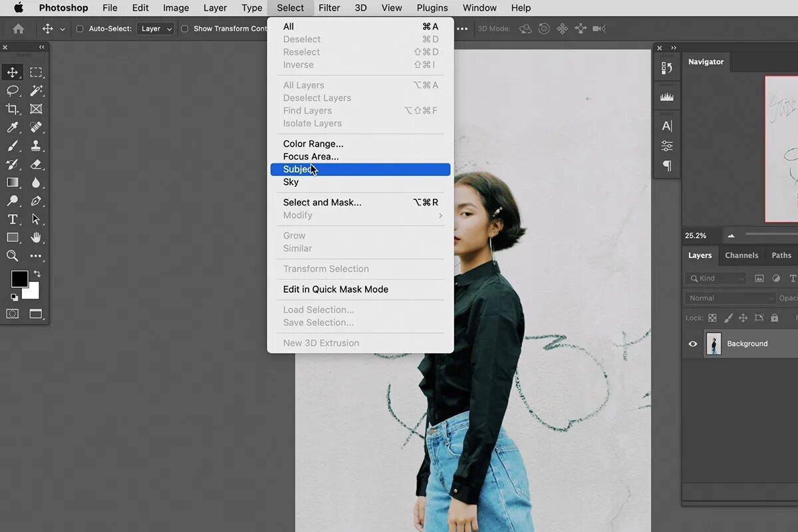
Task: Select the Rectangular Marquee tool
Action: coord(36,72)
